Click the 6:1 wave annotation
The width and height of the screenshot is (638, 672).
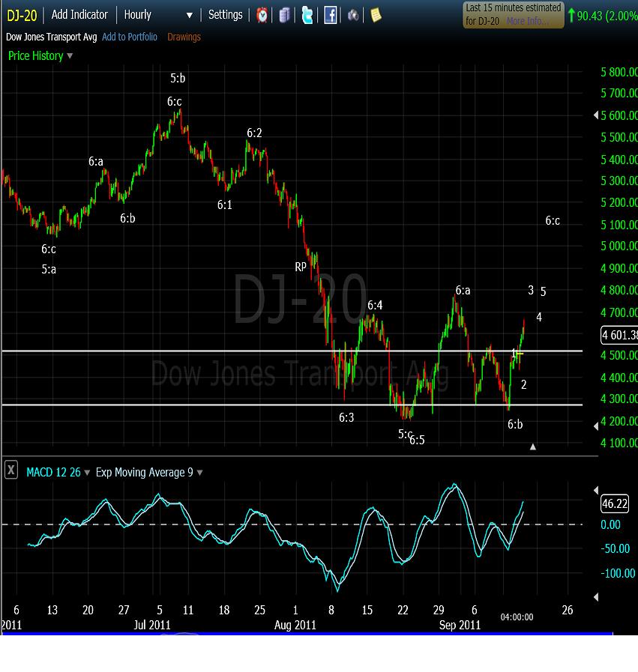pos(225,205)
